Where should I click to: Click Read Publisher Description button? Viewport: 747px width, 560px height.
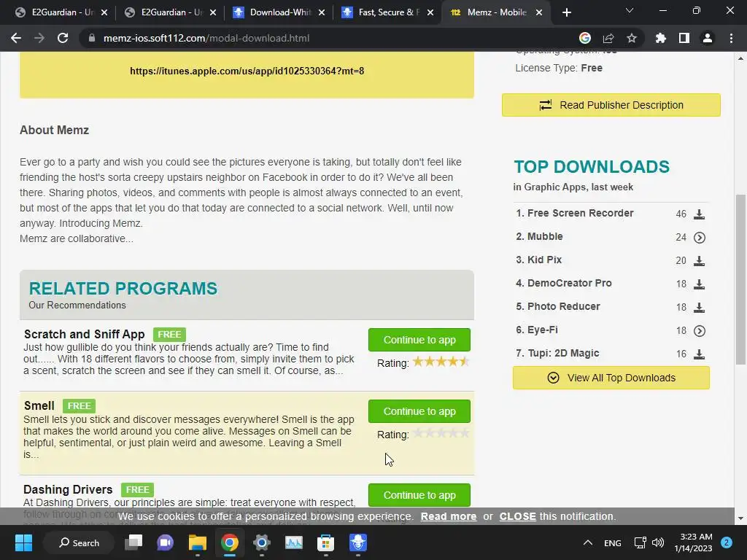(x=611, y=105)
